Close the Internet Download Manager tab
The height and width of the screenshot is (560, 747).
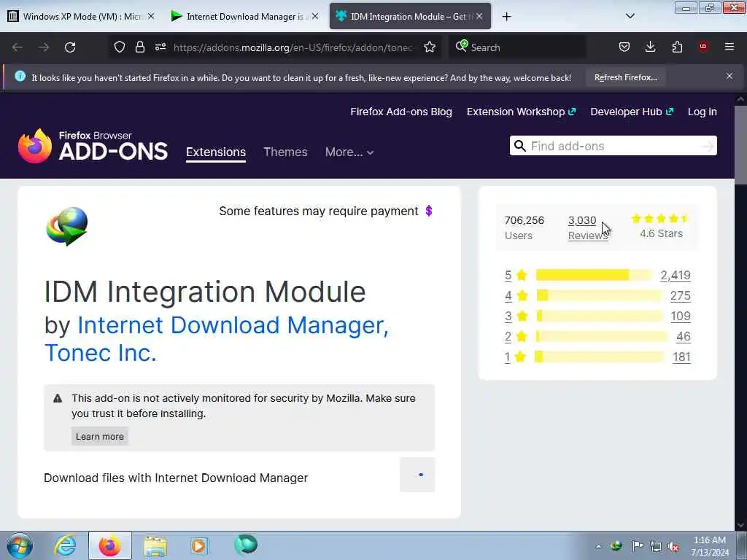click(315, 16)
